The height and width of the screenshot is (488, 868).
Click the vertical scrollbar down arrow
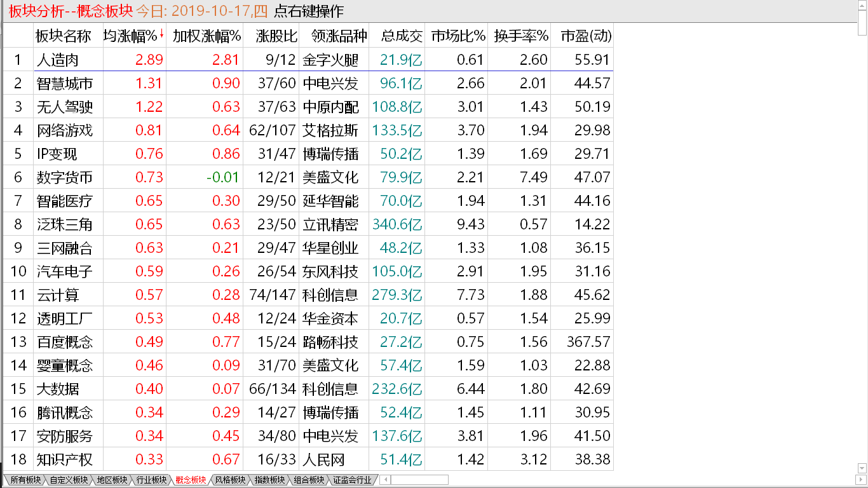(862, 468)
